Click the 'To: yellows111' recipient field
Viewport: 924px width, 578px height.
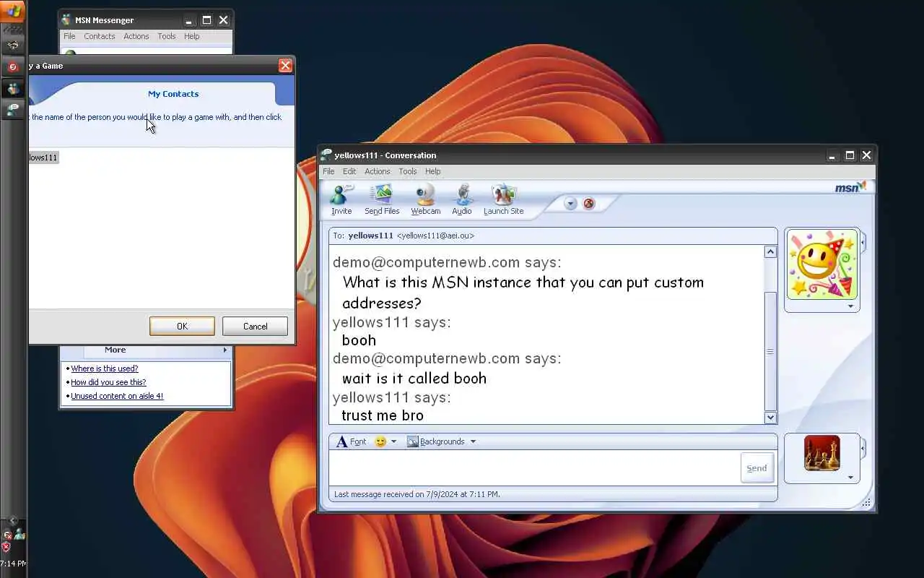point(553,236)
